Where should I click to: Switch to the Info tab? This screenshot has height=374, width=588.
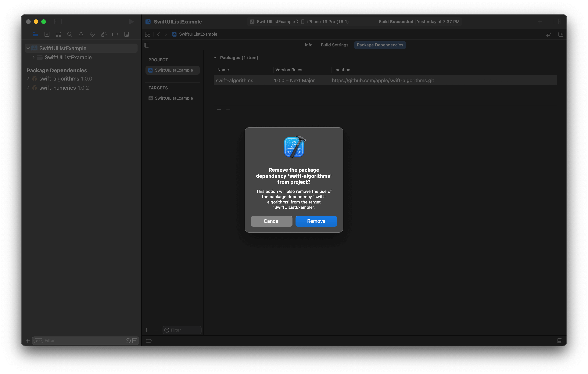tap(308, 45)
